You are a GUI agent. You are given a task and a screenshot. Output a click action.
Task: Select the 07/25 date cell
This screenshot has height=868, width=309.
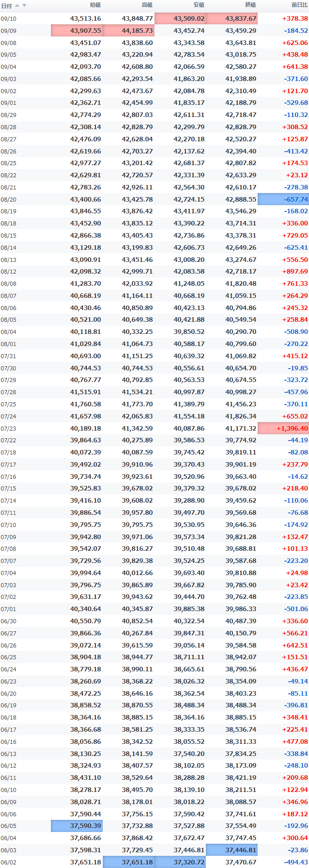click(x=8, y=404)
